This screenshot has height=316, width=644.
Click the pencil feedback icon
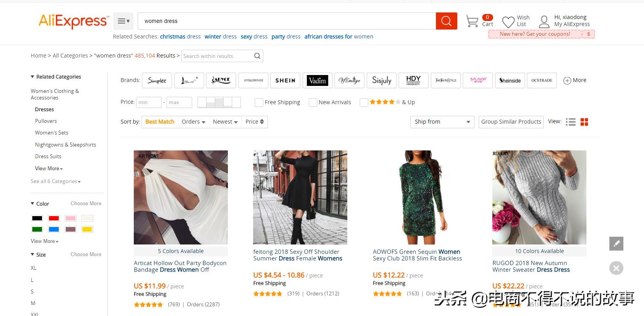click(x=616, y=244)
